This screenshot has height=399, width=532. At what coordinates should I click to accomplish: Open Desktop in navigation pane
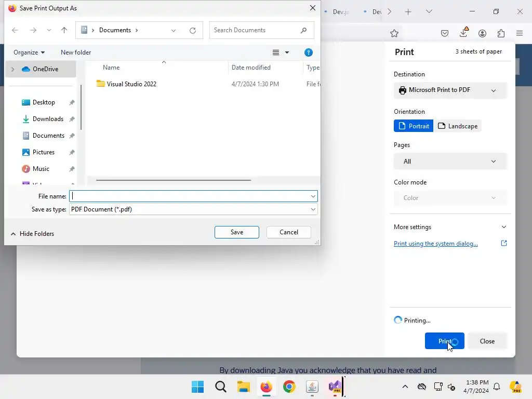(44, 102)
